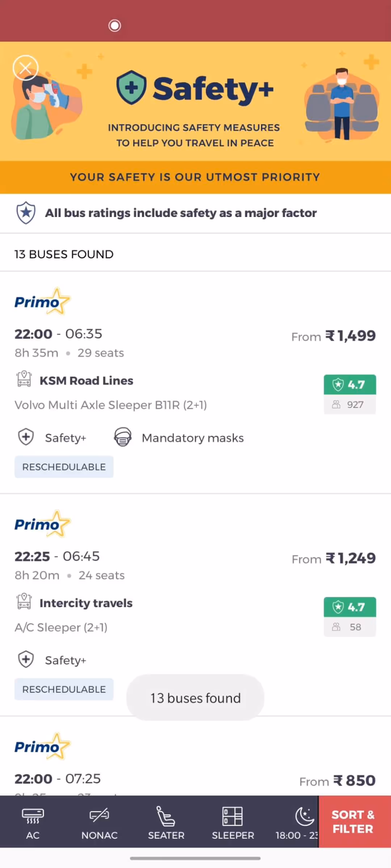Tap the Mandatory masks icon

coord(123,437)
